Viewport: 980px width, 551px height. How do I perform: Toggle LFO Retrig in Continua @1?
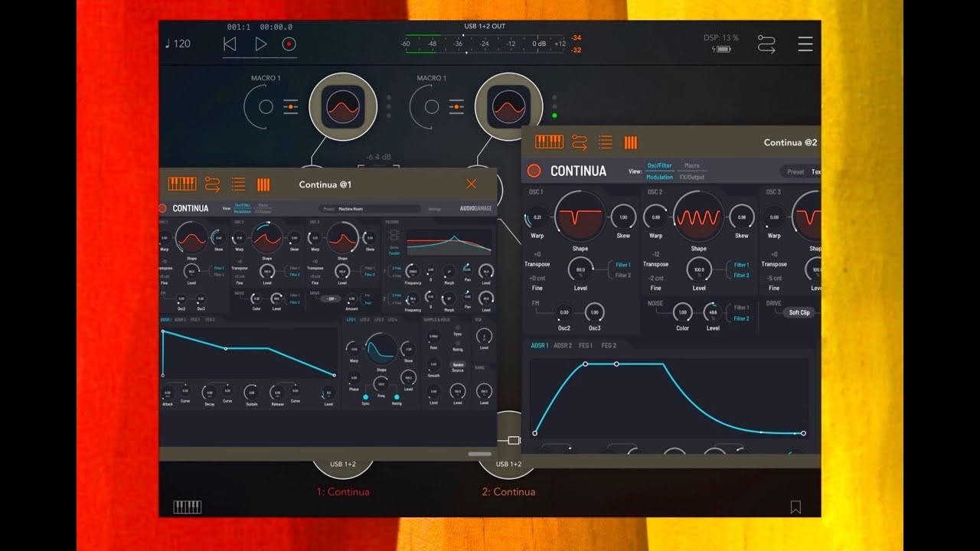click(397, 396)
